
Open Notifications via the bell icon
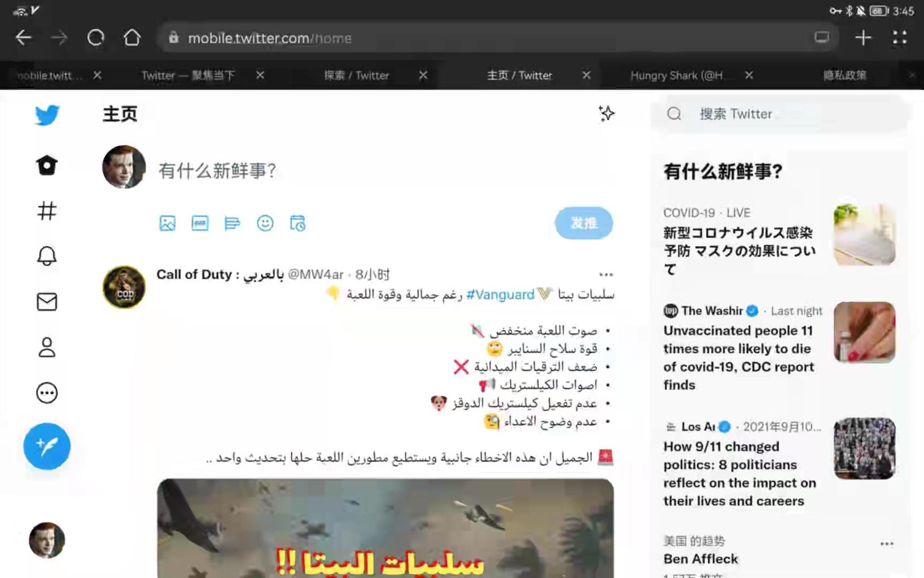47,256
